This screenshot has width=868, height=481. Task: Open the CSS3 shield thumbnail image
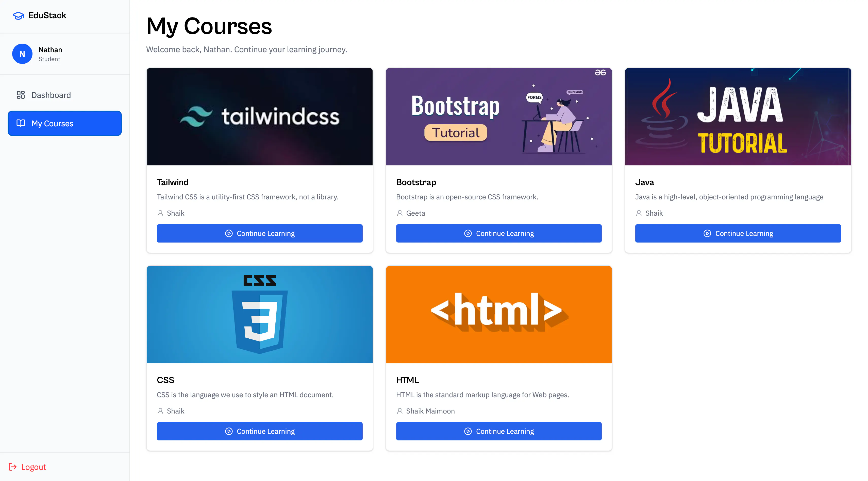click(259, 314)
